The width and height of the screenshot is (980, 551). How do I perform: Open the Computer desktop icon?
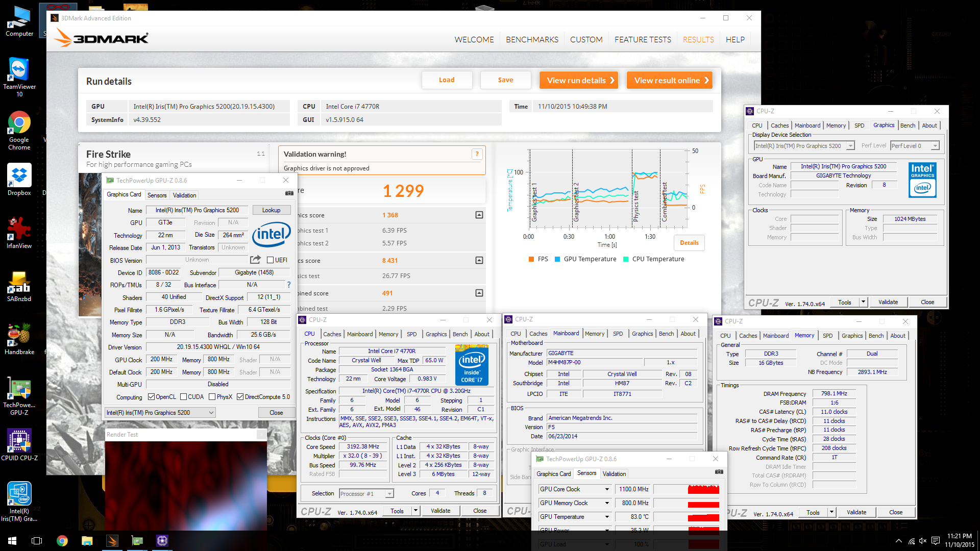[19, 21]
